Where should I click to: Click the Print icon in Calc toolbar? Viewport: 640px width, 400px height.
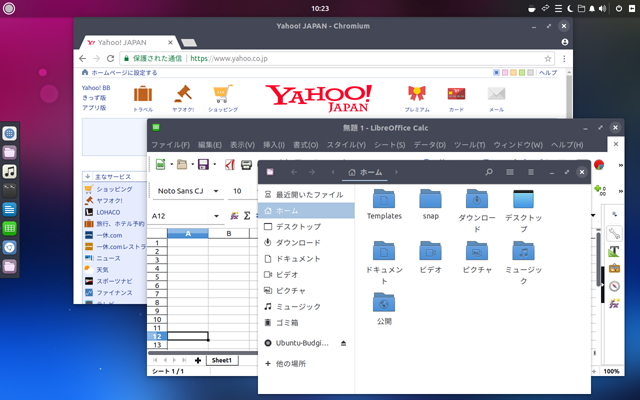click(246, 164)
